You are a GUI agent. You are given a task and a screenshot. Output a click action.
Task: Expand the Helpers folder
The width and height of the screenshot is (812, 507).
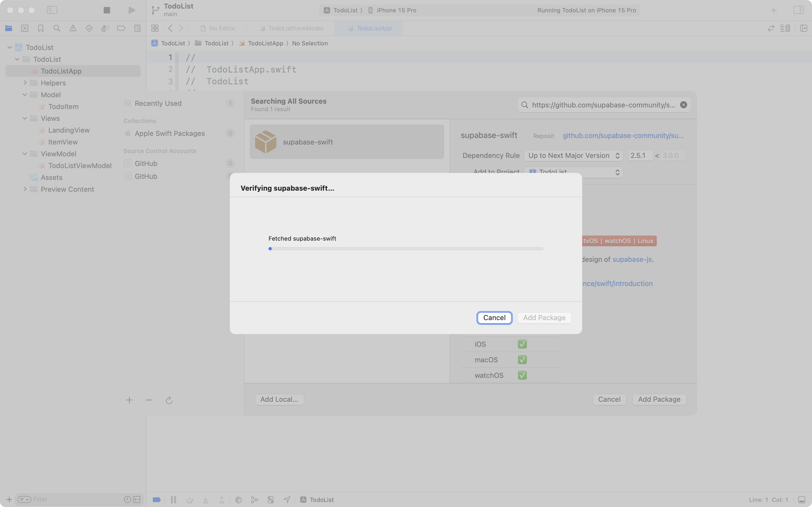[25, 83]
